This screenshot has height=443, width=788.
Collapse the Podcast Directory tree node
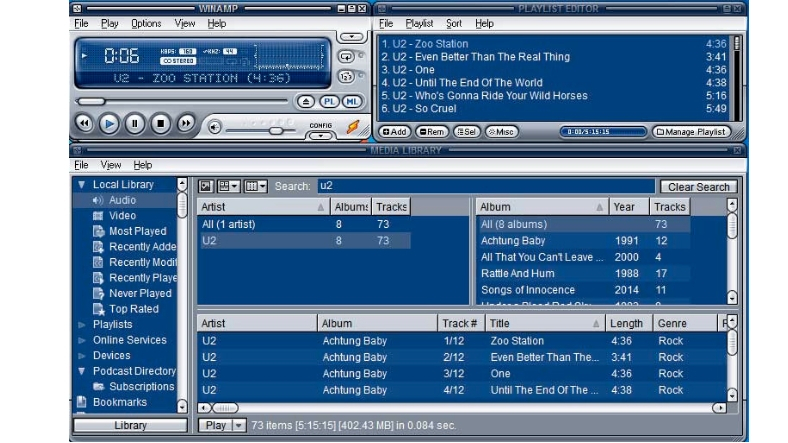(x=82, y=372)
